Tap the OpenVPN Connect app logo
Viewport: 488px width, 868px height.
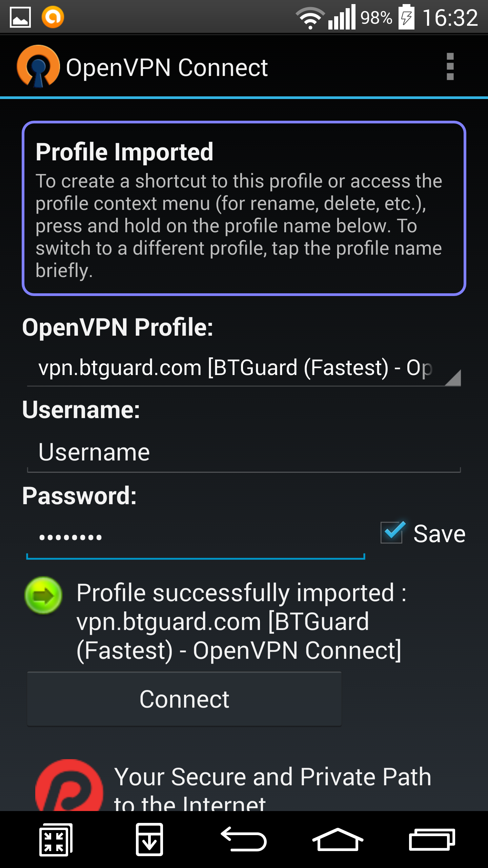[38, 66]
